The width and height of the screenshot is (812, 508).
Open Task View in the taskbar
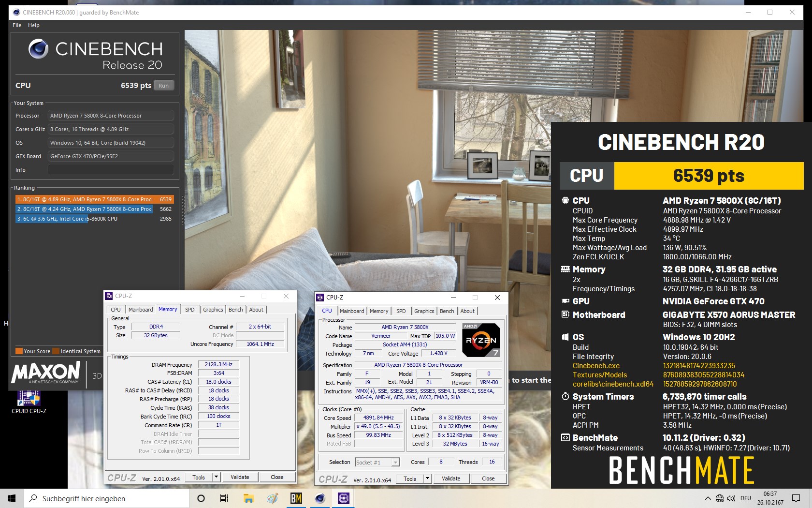point(224,498)
